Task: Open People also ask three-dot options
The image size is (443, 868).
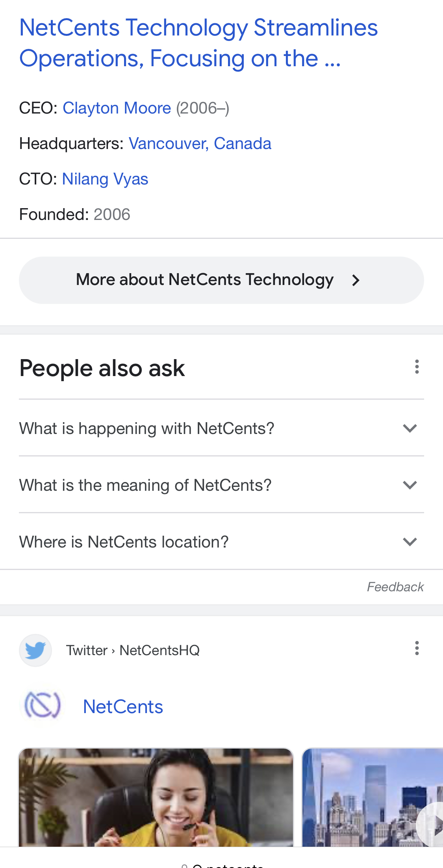Action: pyautogui.click(x=417, y=367)
